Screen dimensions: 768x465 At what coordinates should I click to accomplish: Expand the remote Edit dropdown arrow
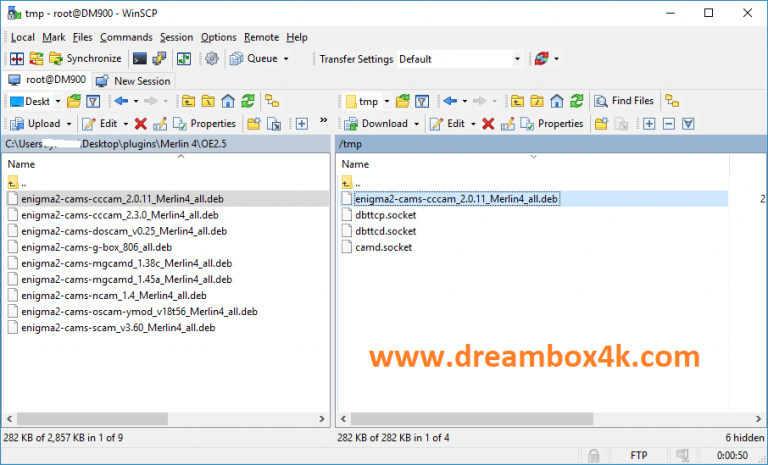coord(473,124)
